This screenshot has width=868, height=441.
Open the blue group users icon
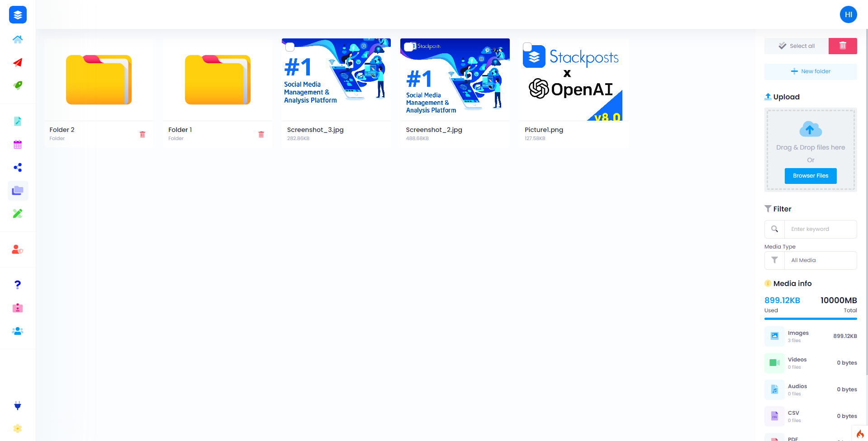[x=18, y=331]
